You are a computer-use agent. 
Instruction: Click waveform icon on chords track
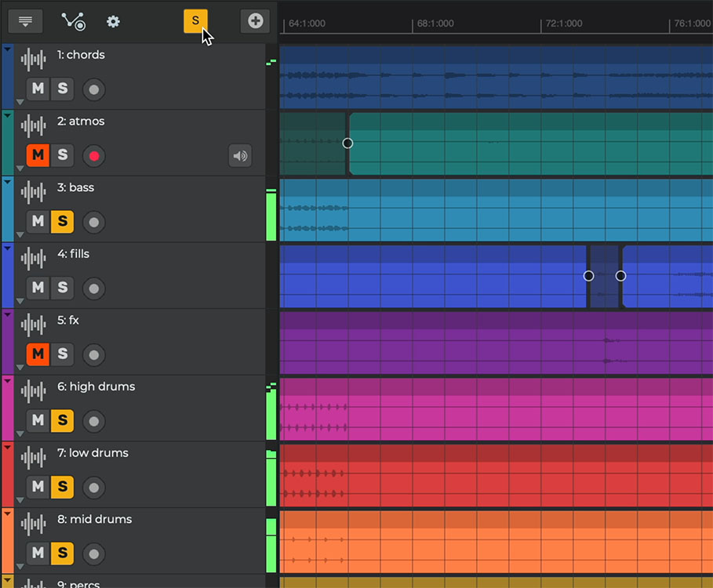[33, 60]
